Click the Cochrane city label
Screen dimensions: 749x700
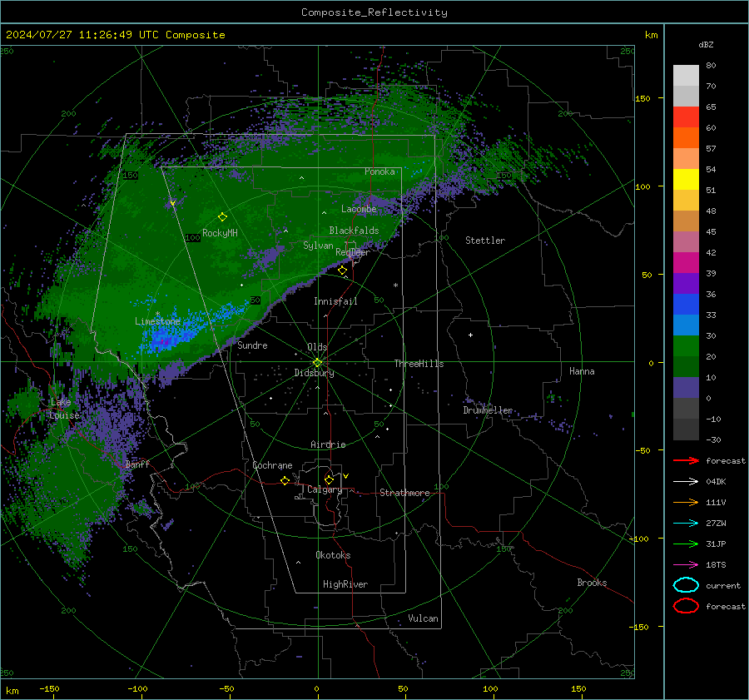272,465
